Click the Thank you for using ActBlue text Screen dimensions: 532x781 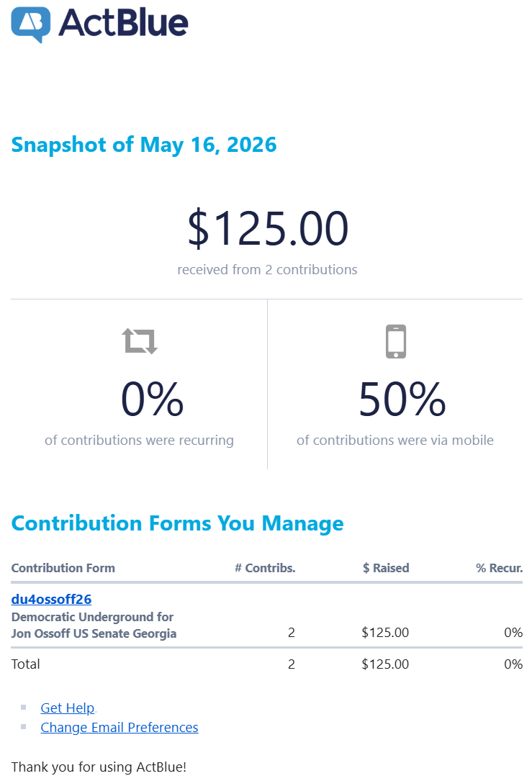click(99, 767)
